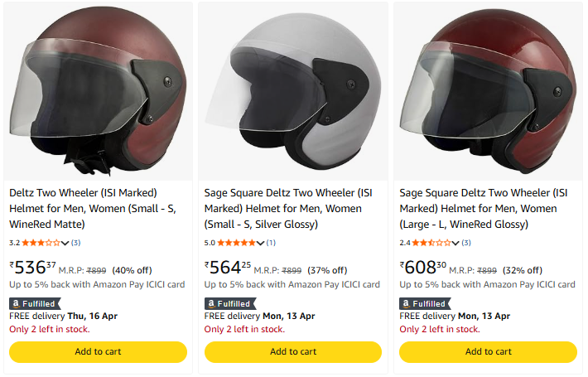Add WineRed Matte helmet to cart
588x377 pixels.
[98, 351]
